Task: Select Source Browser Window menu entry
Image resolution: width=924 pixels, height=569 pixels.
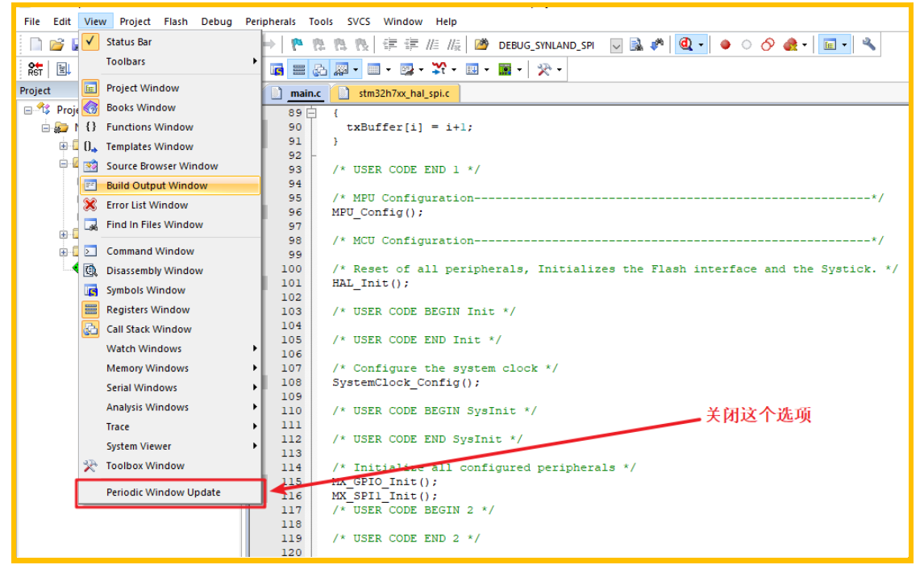Action: pyautogui.click(x=170, y=165)
